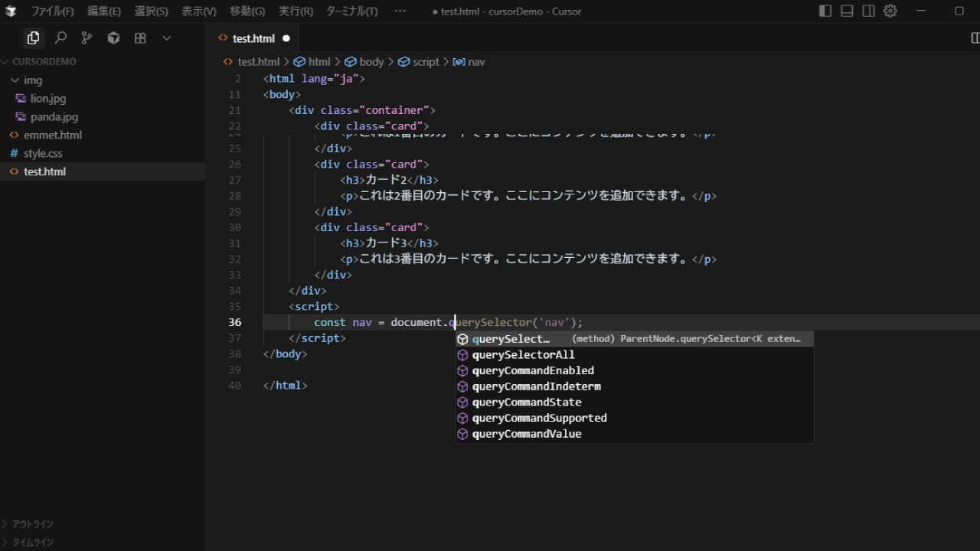Toggle the primary sidebar layout icon
The height and width of the screenshot is (551, 980).
(825, 11)
